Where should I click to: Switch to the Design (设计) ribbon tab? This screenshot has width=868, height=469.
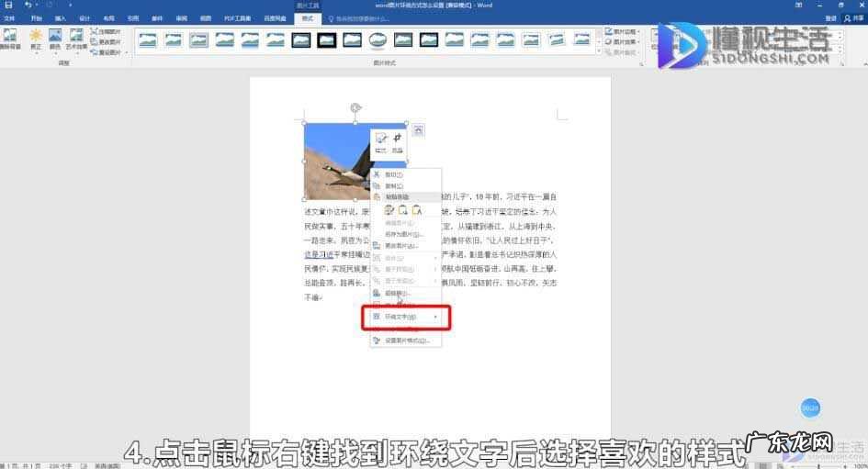tap(85, 18)
